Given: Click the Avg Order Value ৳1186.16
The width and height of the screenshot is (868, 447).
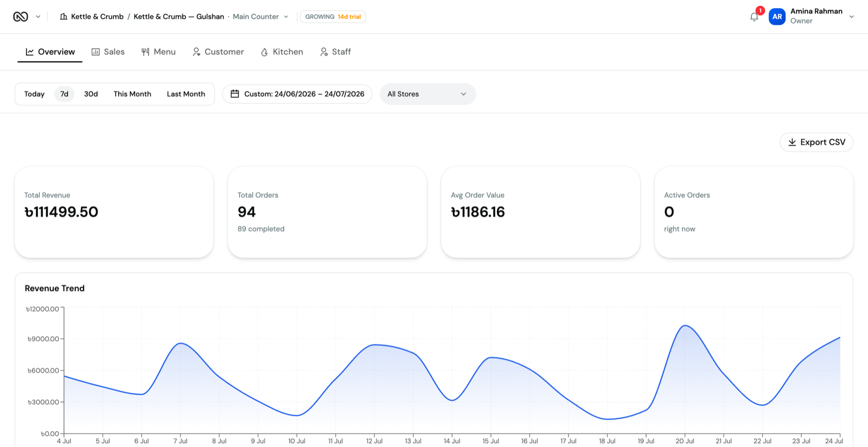Looking at the screenshot, I should point(478,212).
